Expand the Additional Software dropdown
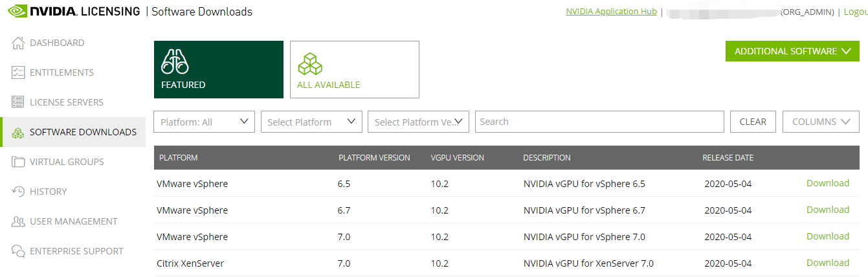This screenshot has width=868, height=277. coord(792,51)
